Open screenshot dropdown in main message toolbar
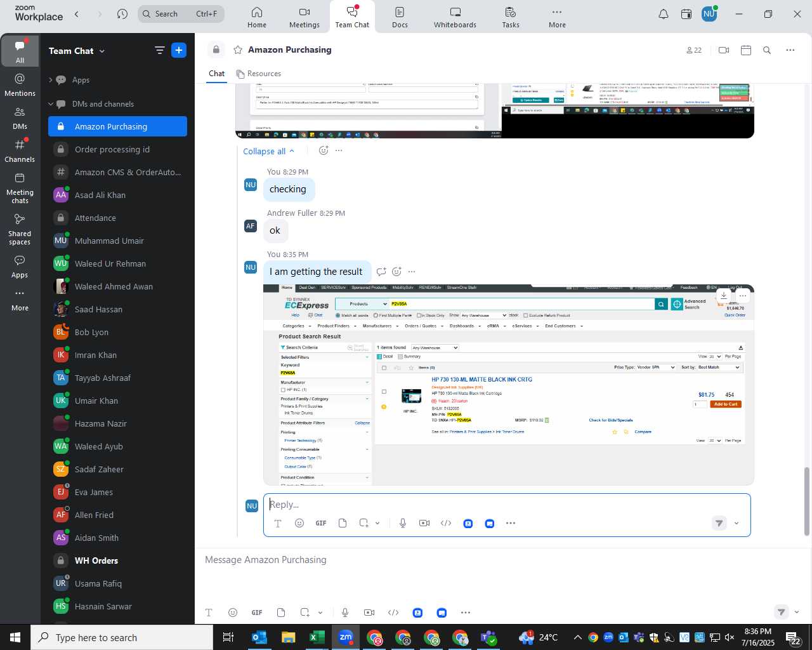Screen dimensions: 812x650 tap(320, 613)
